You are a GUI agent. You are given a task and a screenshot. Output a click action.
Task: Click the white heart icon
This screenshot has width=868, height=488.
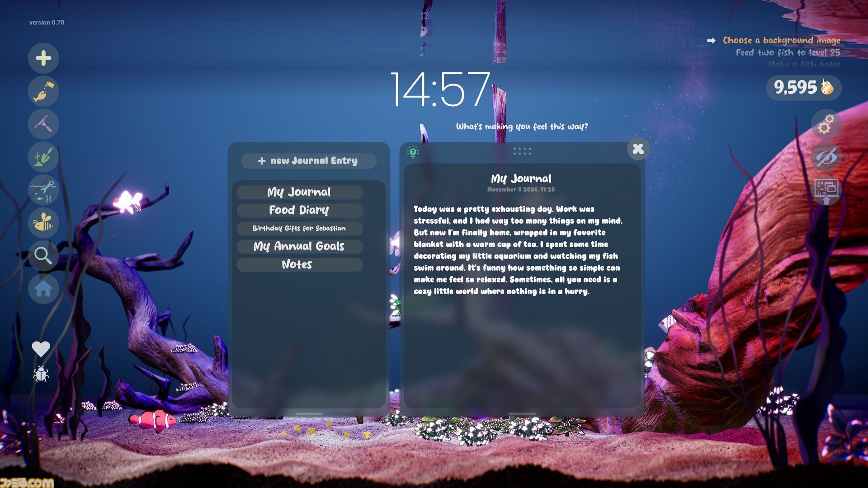[x=41, y=349]
